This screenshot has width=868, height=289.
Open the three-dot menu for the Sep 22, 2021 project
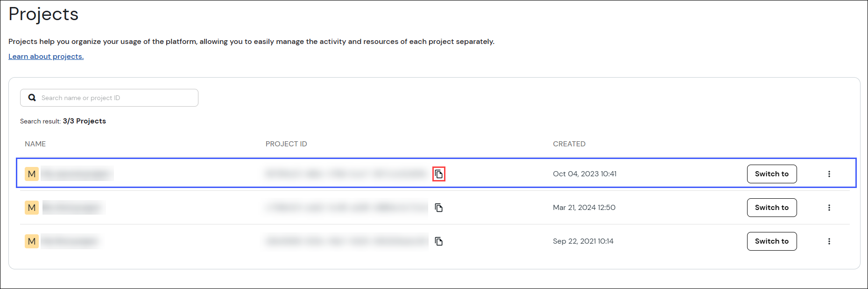tap(829, 241)
